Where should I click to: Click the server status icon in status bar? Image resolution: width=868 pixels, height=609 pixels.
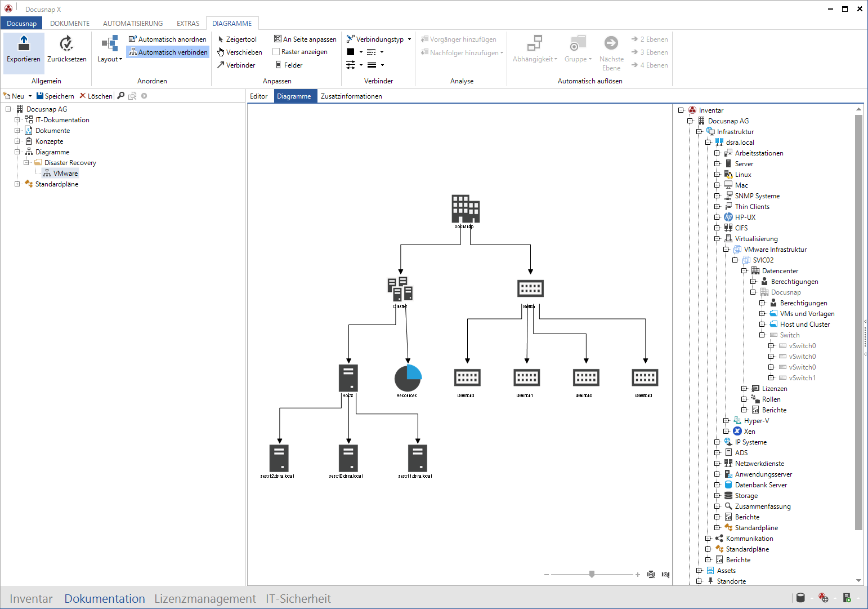(x=847, y=598)
